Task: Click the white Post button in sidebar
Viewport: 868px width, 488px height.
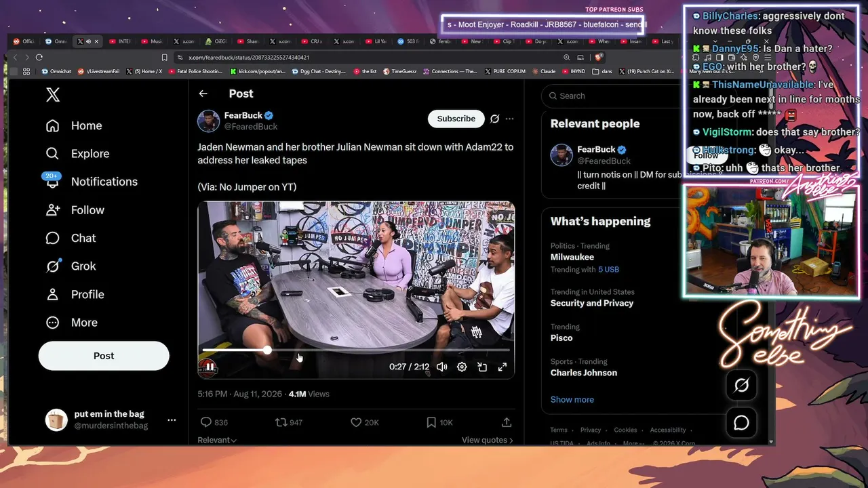Action: tap(104, 356)
